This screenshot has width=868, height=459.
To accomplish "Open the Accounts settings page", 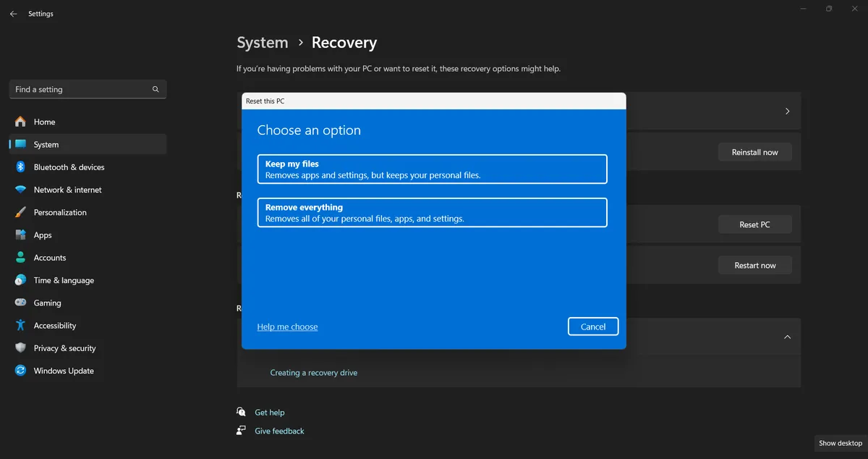I will [88, 258].
